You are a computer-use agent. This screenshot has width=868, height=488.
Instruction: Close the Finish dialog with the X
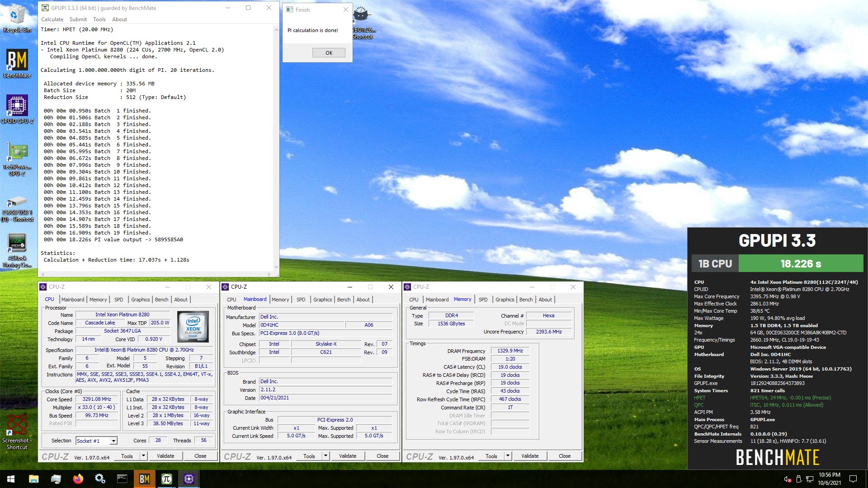coord(345,9)
